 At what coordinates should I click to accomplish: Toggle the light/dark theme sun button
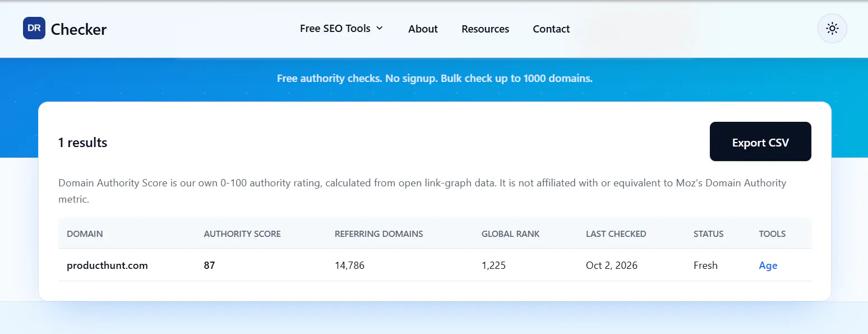(832, 29)
